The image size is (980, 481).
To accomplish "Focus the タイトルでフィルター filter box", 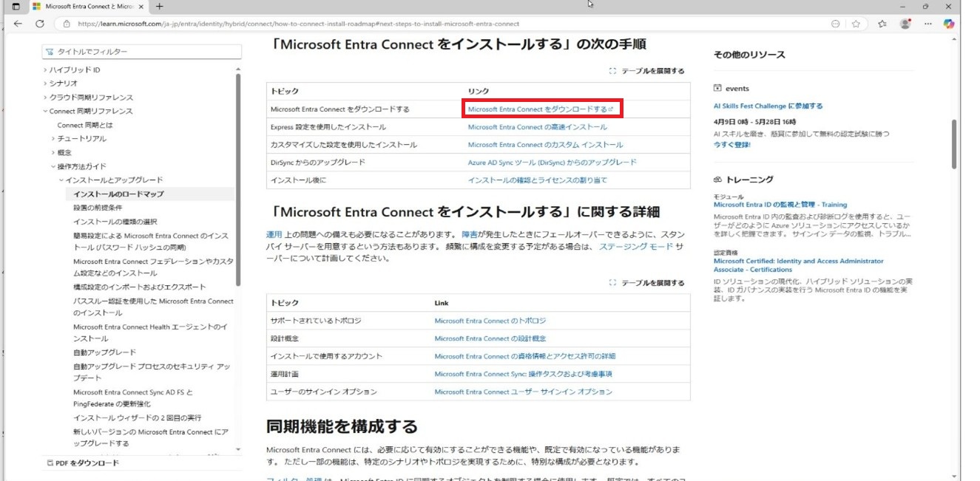I will click(142, 52).
